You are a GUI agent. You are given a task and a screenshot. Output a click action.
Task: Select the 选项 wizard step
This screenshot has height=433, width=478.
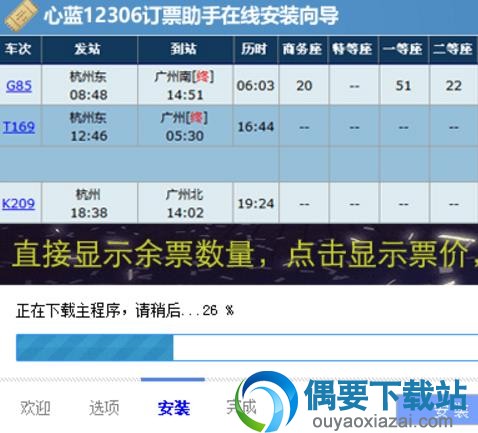[x=104, y=408]
